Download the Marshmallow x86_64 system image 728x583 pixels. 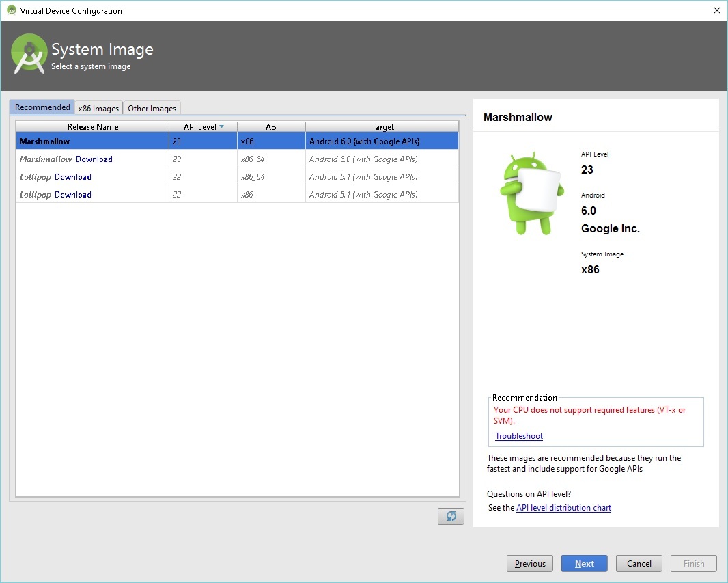94,159
